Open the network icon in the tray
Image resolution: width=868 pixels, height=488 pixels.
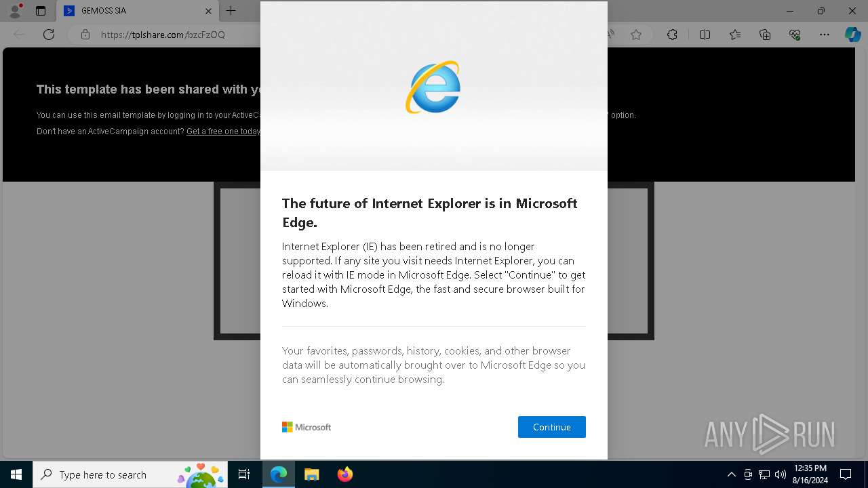pyautogui.click(x=764, y=474)
